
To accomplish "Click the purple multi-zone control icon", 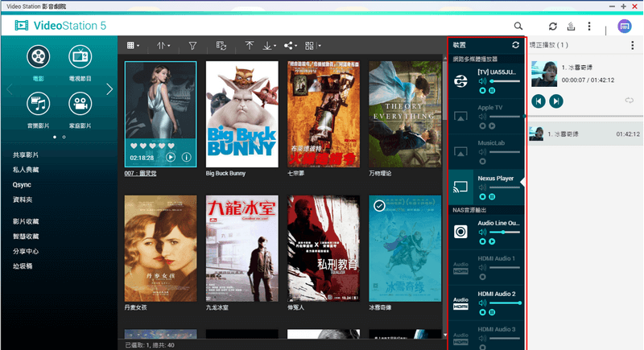I will click(625, 27).
